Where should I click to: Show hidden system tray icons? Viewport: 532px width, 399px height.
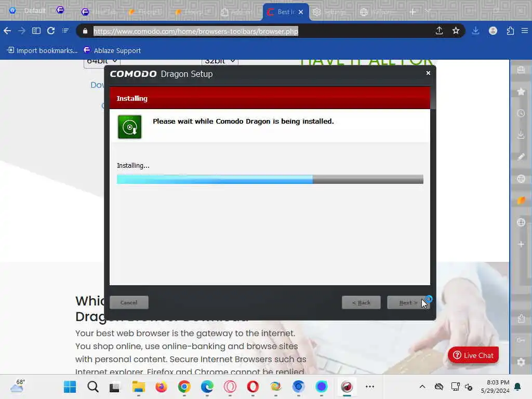click(422, 387)
